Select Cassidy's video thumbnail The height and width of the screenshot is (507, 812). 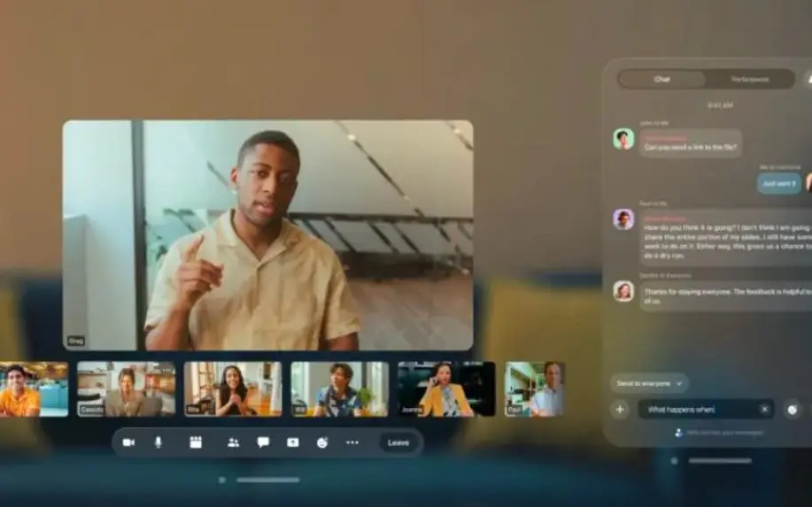pyautogui.click(x=127, y=389)
